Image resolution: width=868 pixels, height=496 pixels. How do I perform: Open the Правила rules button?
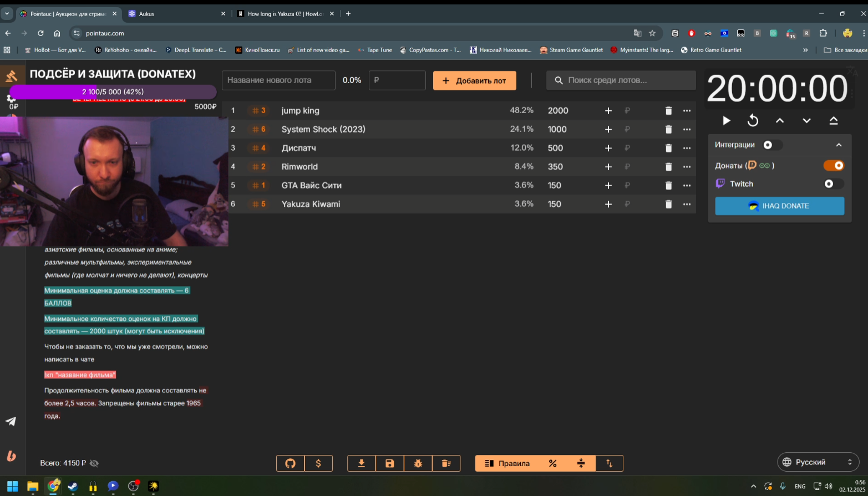coord(507,463)
